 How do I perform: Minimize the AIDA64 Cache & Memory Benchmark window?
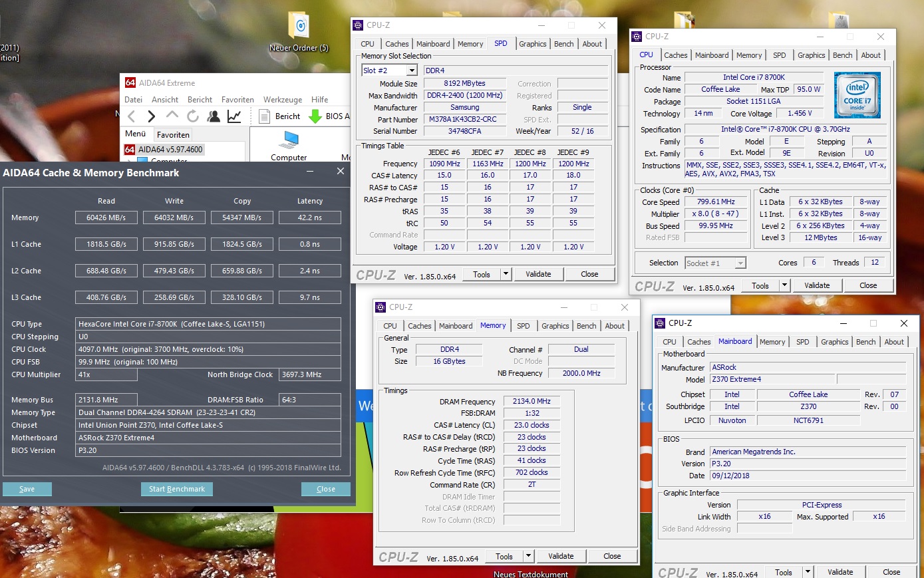pos(311,172)
